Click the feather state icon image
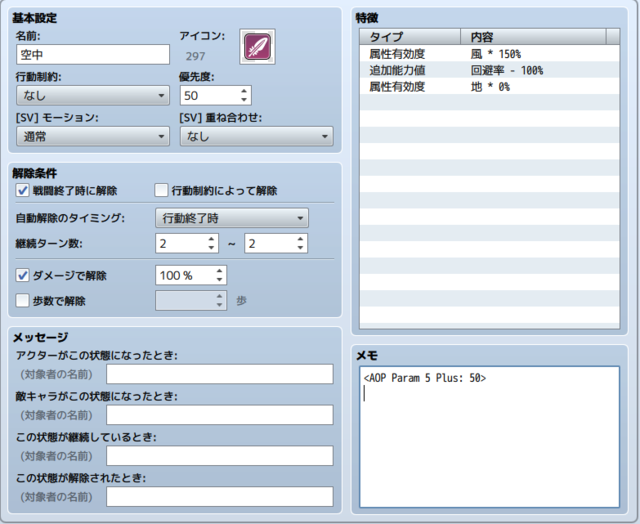The height and width of the screenshot is (524, 640). (257, 47)
